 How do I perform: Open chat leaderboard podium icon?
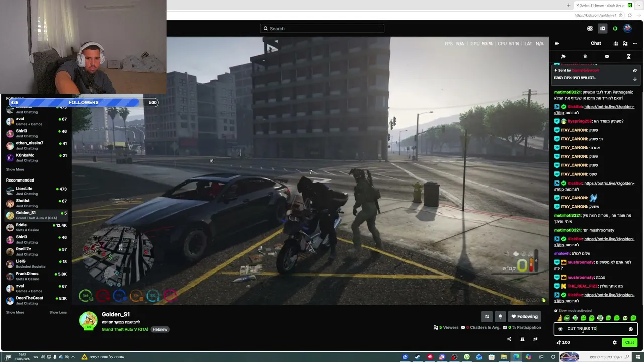click(x=615, y=44)
